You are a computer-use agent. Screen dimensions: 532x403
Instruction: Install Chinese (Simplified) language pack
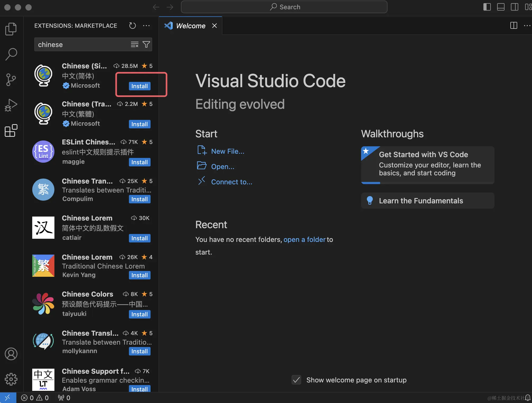[x=139, y=86]
